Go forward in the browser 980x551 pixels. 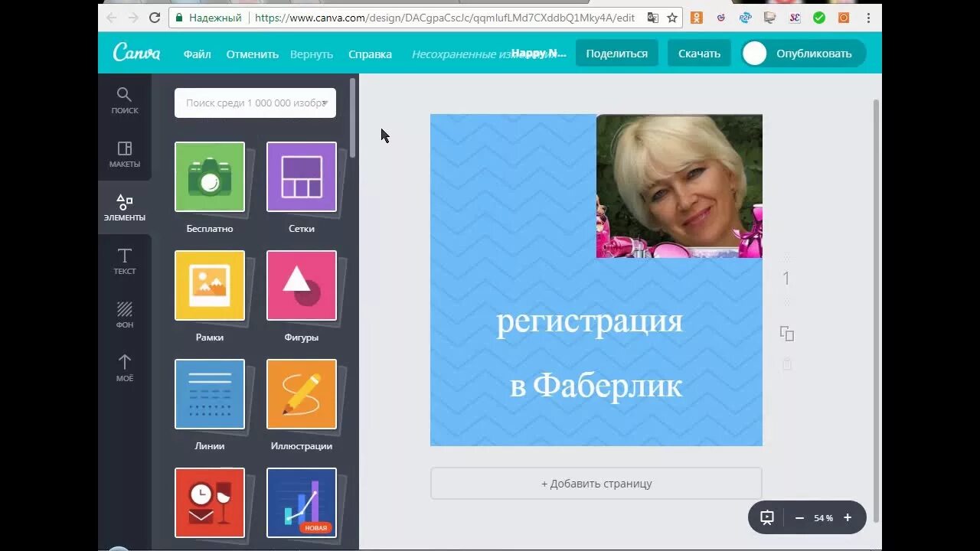click(133, 17)
